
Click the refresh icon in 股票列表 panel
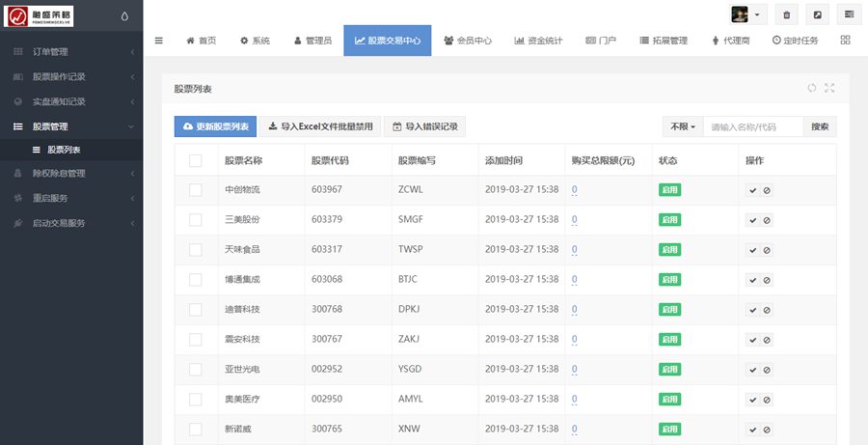812,88
